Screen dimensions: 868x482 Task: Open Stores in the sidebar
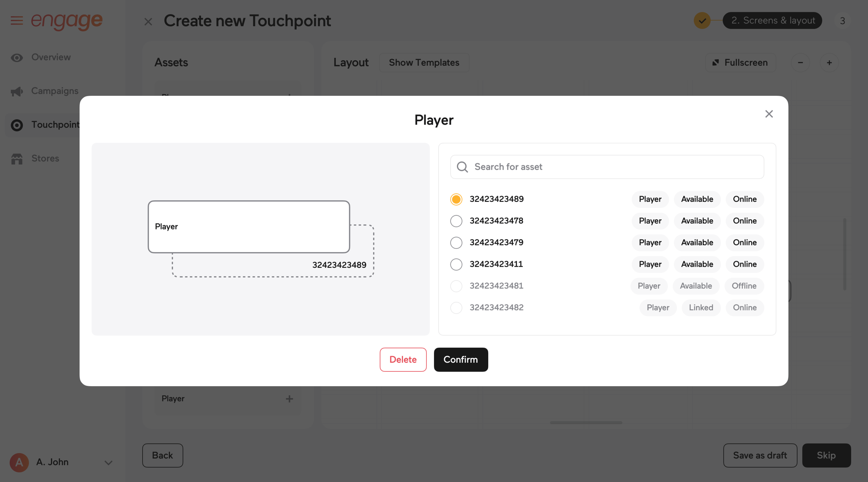[x=45, y=158]
